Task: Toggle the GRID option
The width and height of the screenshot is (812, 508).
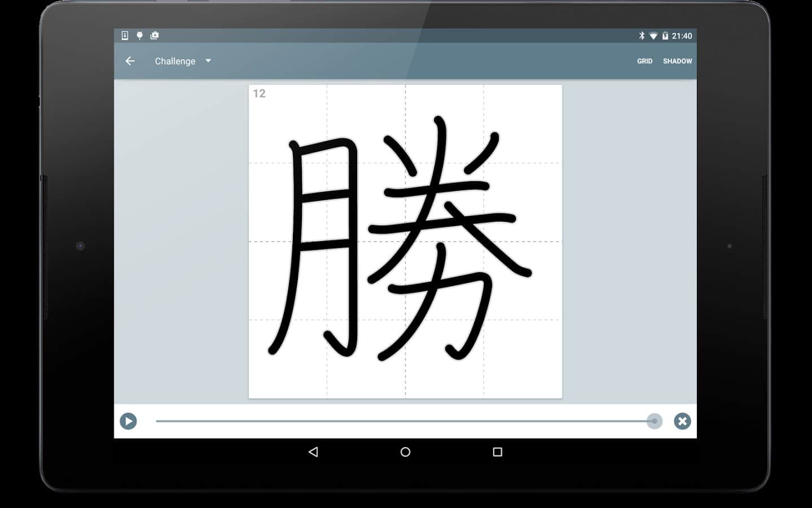Action: pos(644,61)
